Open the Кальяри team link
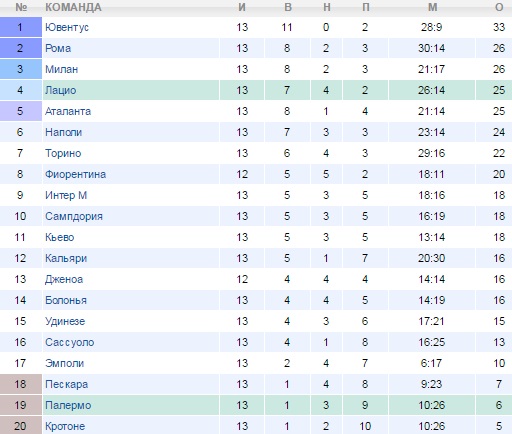Screen dimensions: 512x434 (66, 258)
